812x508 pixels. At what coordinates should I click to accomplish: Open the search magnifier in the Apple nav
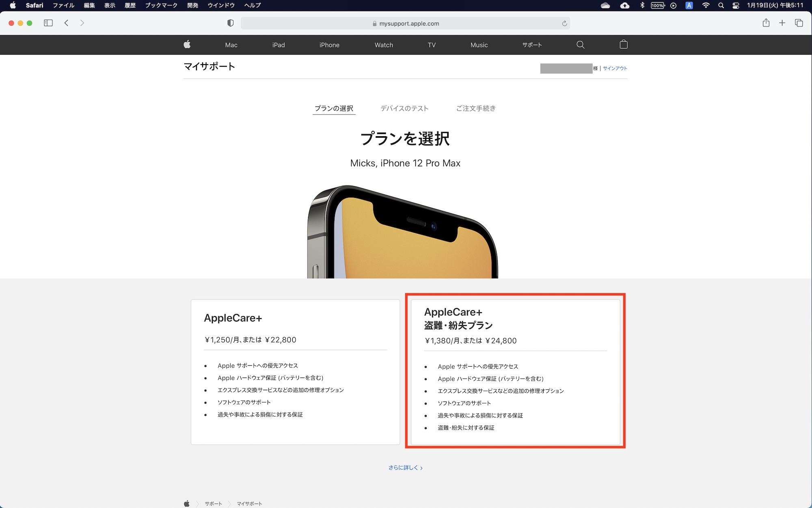(580, 45)
